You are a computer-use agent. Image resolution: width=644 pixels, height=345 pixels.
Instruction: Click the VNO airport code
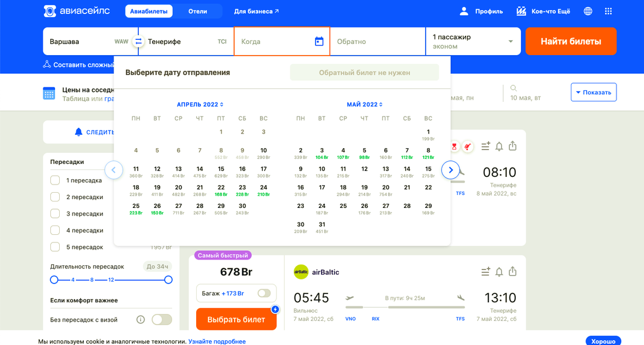click(x=350, y=319)
